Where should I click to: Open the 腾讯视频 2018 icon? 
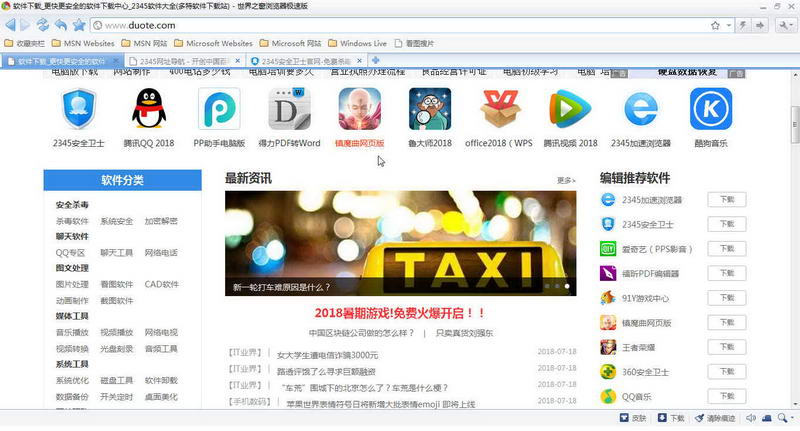(570, 109)
